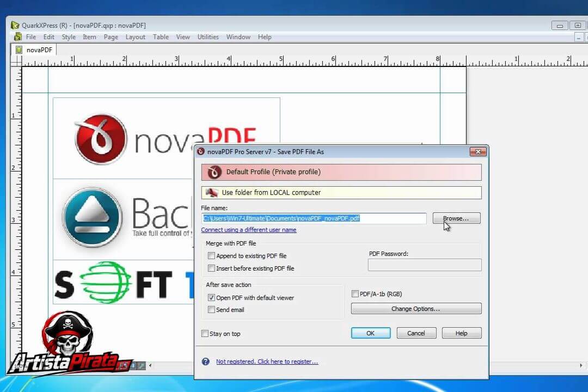Minimize the QuarkXPress window

[560, 26]
